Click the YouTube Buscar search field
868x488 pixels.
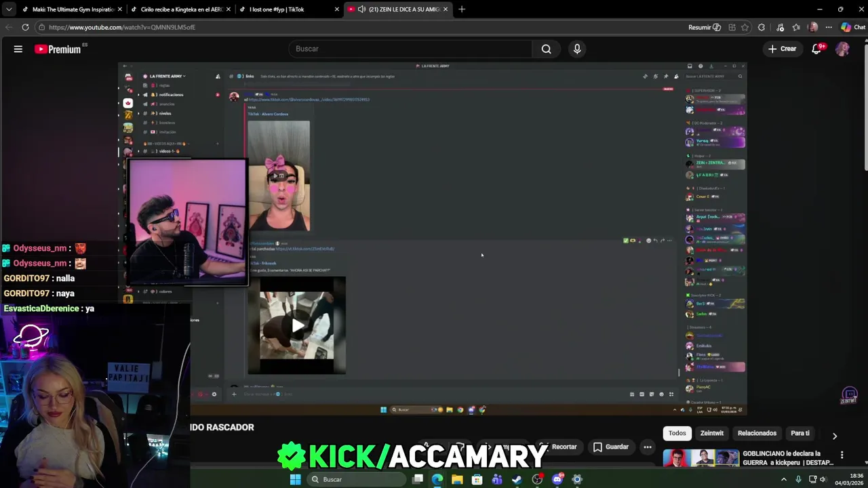tap(410, 49)
